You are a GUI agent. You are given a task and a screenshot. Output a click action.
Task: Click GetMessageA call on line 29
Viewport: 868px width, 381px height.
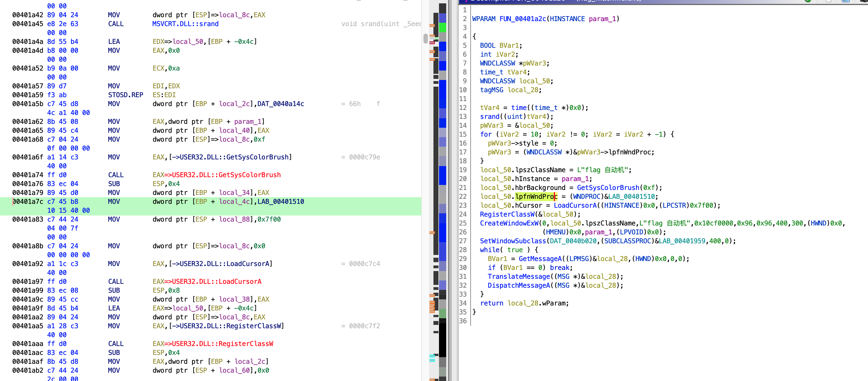tap(540, 259)
